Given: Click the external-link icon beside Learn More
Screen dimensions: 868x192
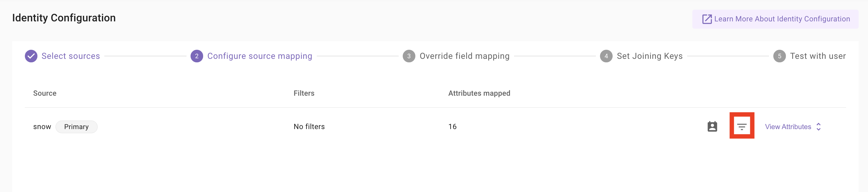Looking at the screenshot, I should point(707,19).
